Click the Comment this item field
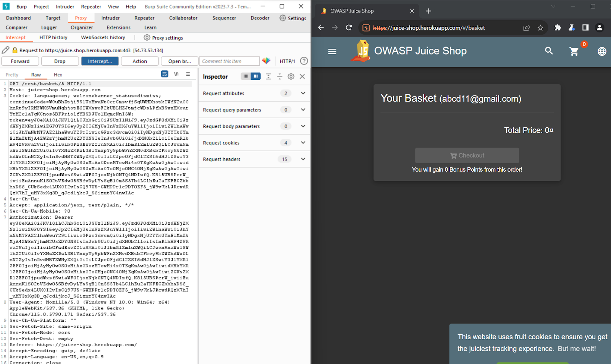Image resolution: width=611 pixels, height=364 pixels. point(229,61)
